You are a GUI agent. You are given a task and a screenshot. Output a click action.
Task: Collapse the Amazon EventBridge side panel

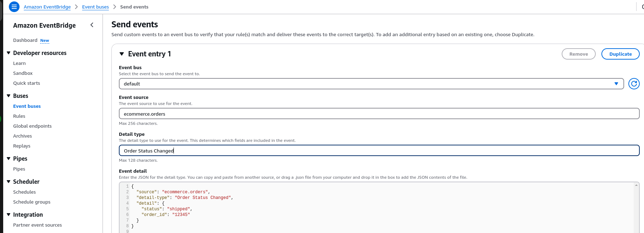click(92, 25)
